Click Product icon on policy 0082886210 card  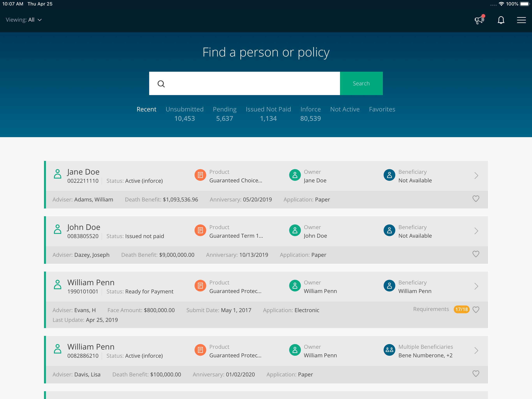click(200, 350)
